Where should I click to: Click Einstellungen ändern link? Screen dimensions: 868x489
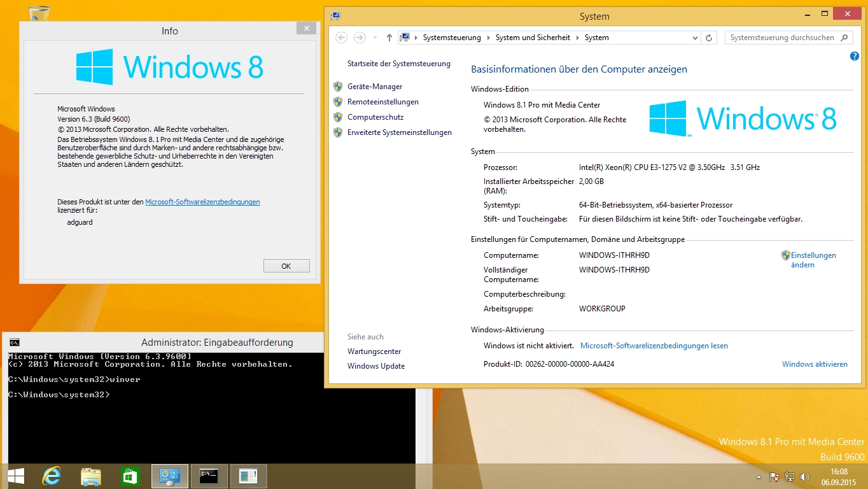[813, 260]
